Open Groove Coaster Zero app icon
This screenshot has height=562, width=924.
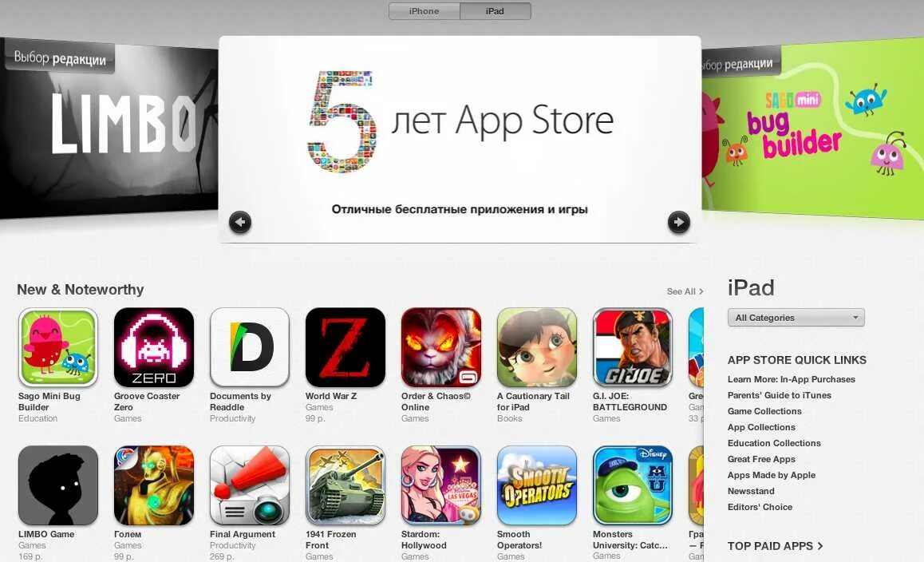pos(154,347)
